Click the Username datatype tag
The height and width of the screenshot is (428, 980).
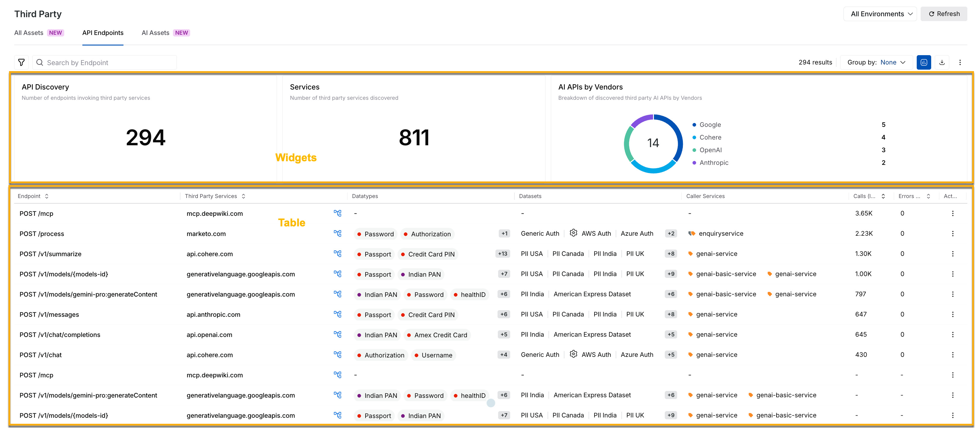[433, 355]
